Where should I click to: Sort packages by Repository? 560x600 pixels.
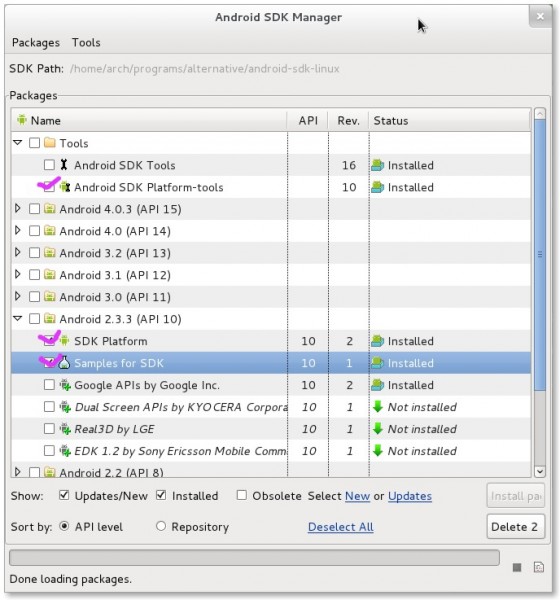click(x=161, y=526)
